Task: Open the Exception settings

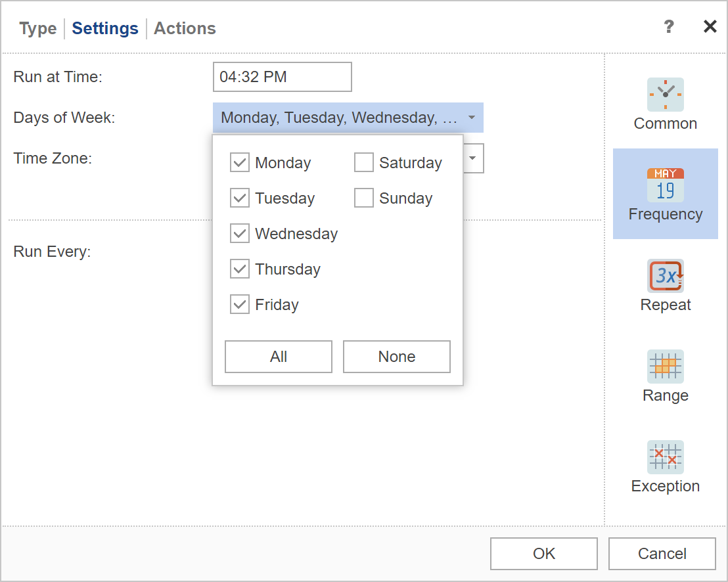Action: pyautogui.click(x=665, y=466)
